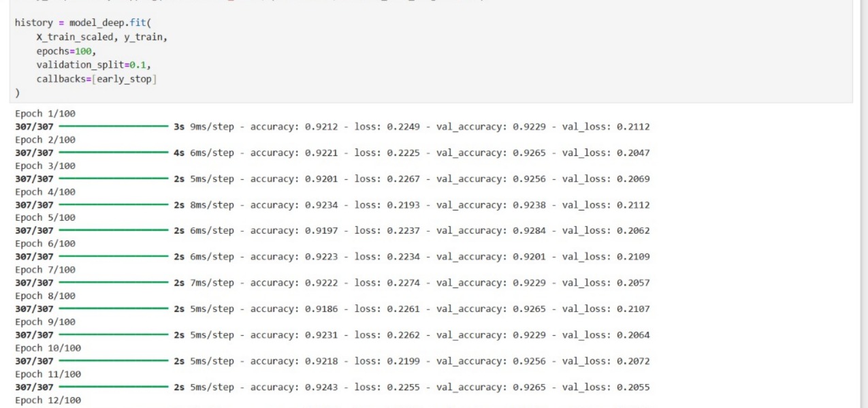Click the 'Epoch 11/100' label
868x408 pixels.
(x=48, y=375)
